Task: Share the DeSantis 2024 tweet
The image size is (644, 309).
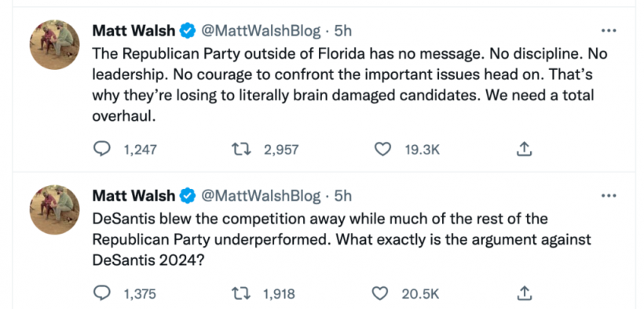Action: [524, 293]
